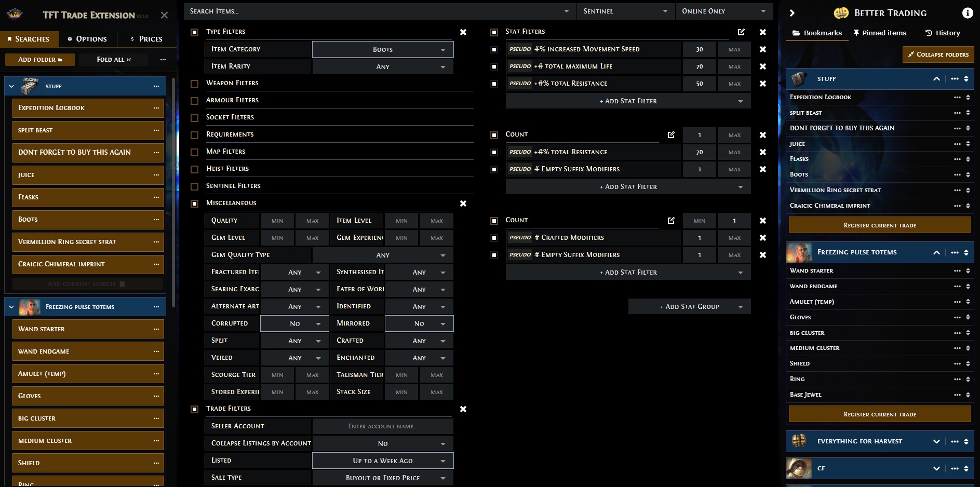Close the TFT Trade Extension panel

(x=164, y=15)
